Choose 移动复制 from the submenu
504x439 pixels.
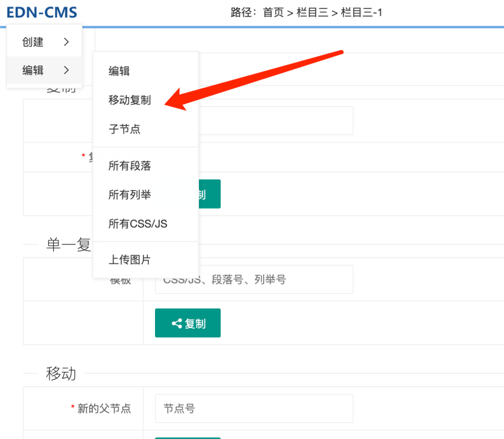pyautogui.click(x=129, y=100)
